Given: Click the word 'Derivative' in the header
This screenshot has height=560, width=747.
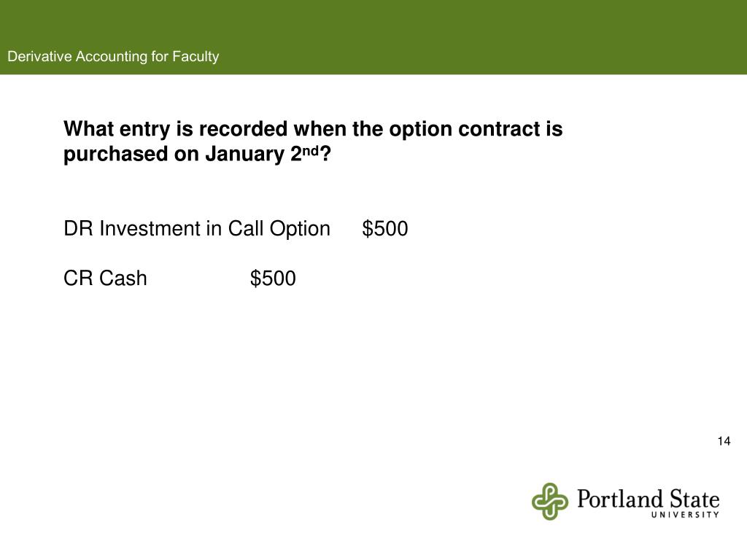Looking at the screenshot, I should [x=39, y=57].
